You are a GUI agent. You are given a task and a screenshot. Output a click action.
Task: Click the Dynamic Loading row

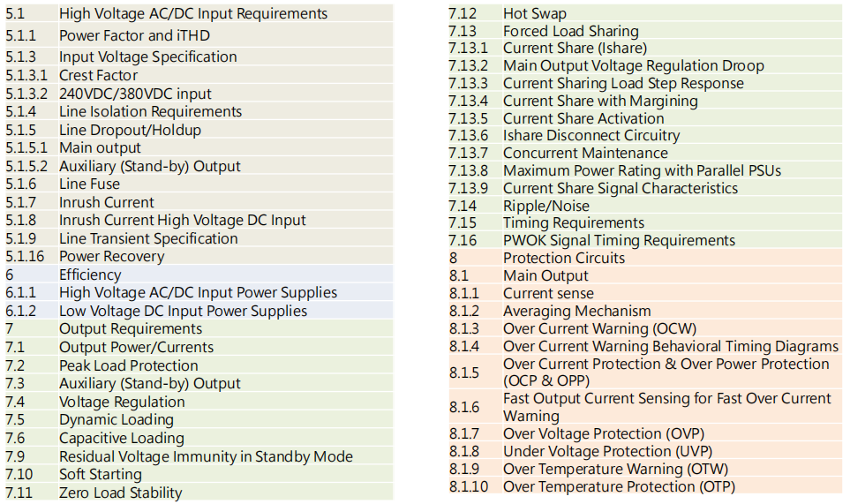(199, 419)
